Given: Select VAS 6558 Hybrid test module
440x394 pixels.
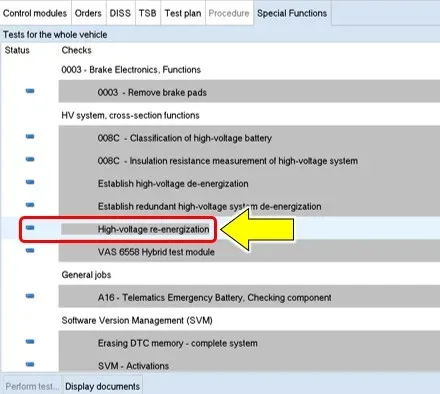Looking at the screenshot, I should coord(249,252).
